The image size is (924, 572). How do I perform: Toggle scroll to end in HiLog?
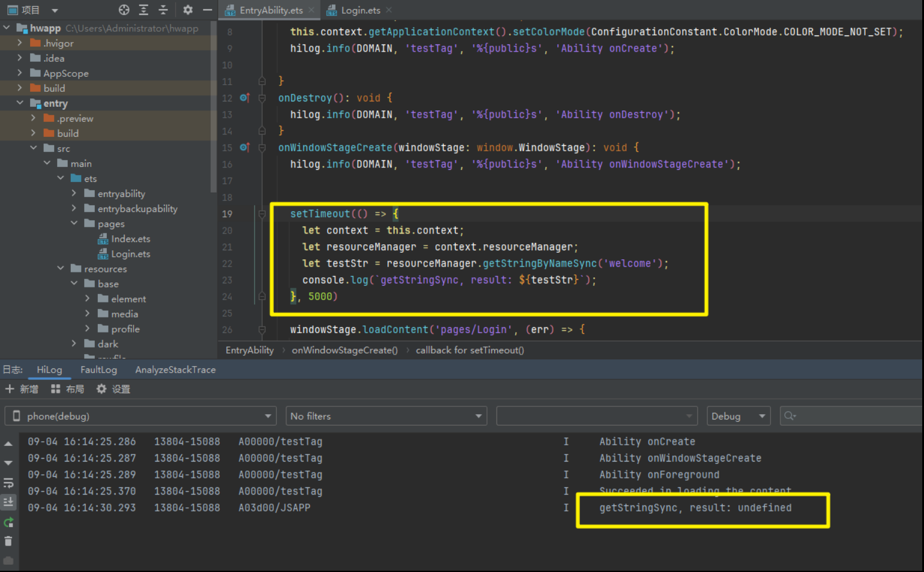click(x=8, y=502)
